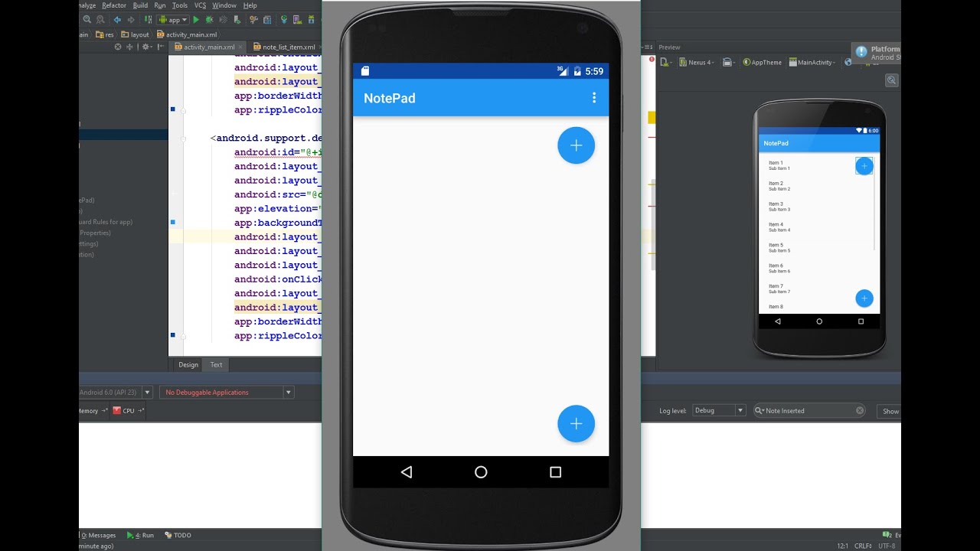Click the scroll from source target icon
This screenshot has height=551, width=980.
point(118,47)
